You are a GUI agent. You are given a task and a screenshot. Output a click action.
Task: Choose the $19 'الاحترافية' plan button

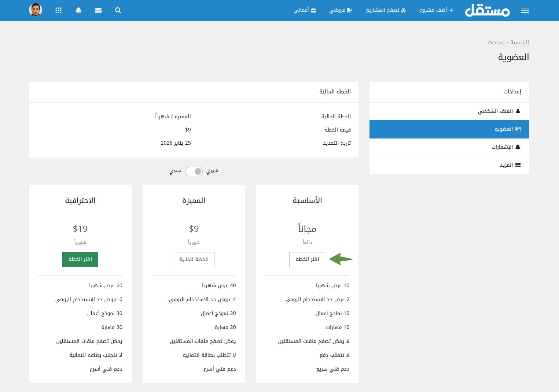pos(80,259)
